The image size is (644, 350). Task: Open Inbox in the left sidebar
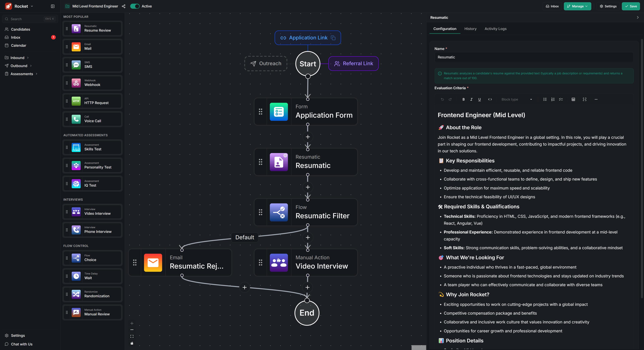pyautogui.click(x=15, y=37)
